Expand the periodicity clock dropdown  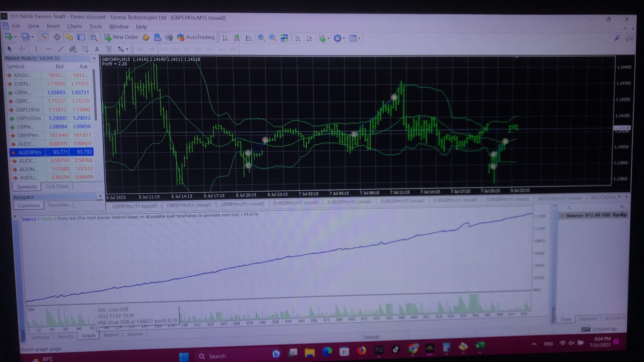[344, 38]
